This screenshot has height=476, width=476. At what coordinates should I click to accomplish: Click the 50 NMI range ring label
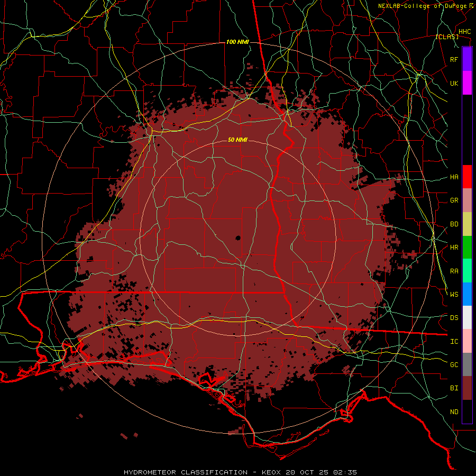point(237,140)
